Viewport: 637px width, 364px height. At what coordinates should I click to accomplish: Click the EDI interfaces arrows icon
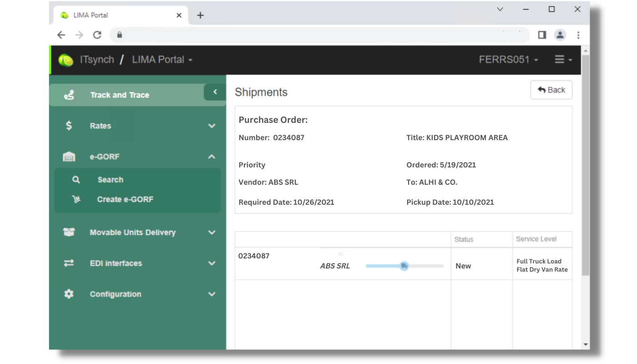(69, 263)
